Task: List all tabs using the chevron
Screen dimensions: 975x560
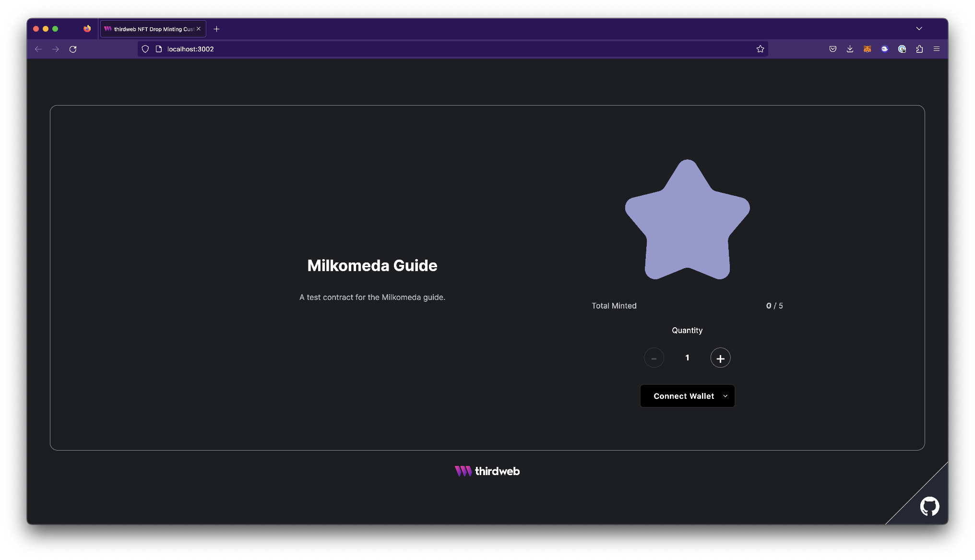Action: (919, 29)
